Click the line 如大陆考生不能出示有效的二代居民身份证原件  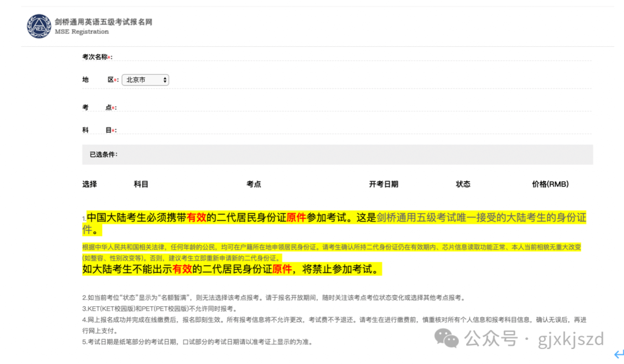(x=232, y=269)
